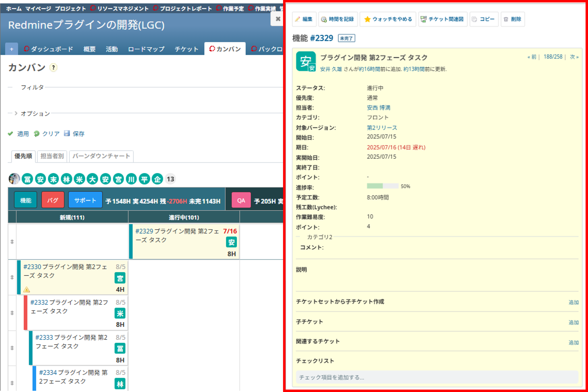This screenshot has height=392, width=588.
Task: Click assignee 米 icon on card #2332
Action: tap(120, 313)
